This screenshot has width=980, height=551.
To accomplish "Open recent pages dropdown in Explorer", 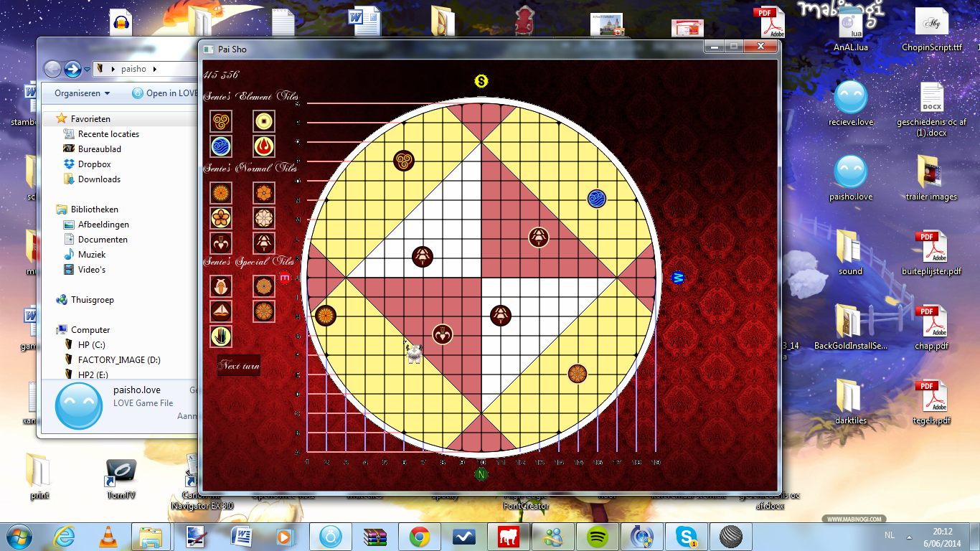I will click(87, 70).
